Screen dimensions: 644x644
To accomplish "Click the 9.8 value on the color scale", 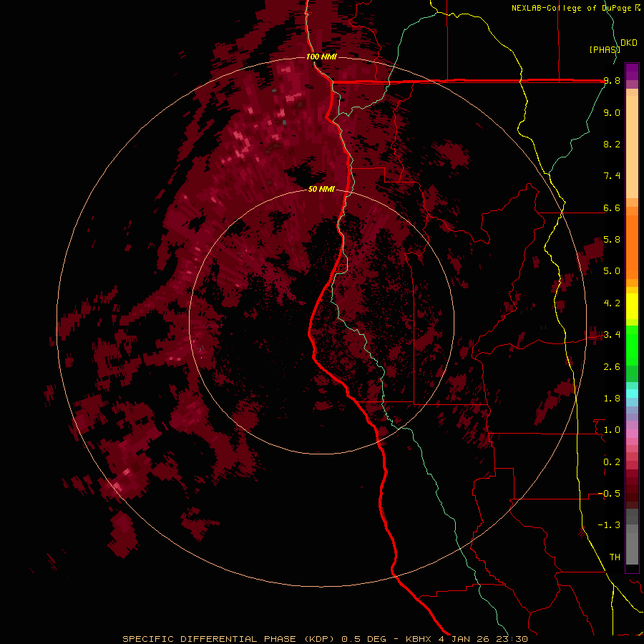I will [612, 81].
